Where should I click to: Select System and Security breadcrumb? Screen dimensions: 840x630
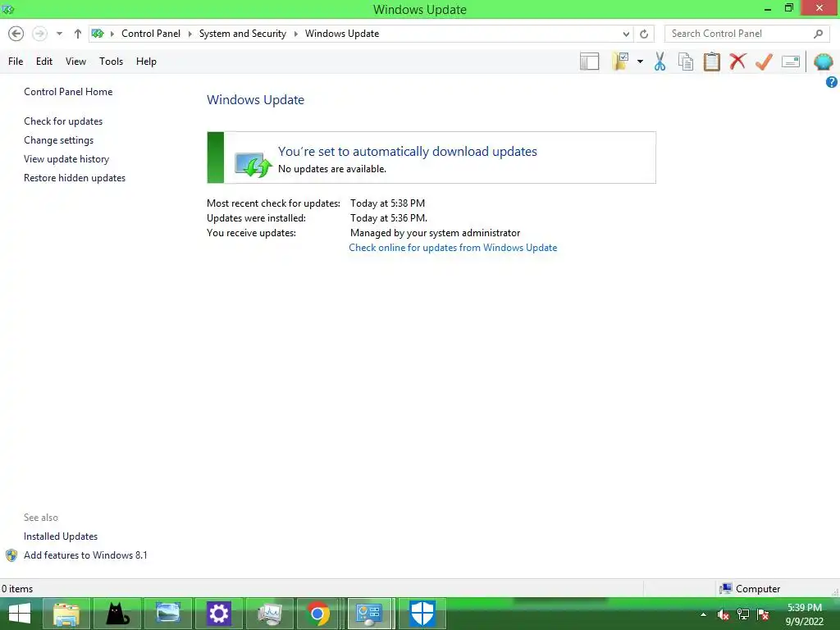(243, 33)
